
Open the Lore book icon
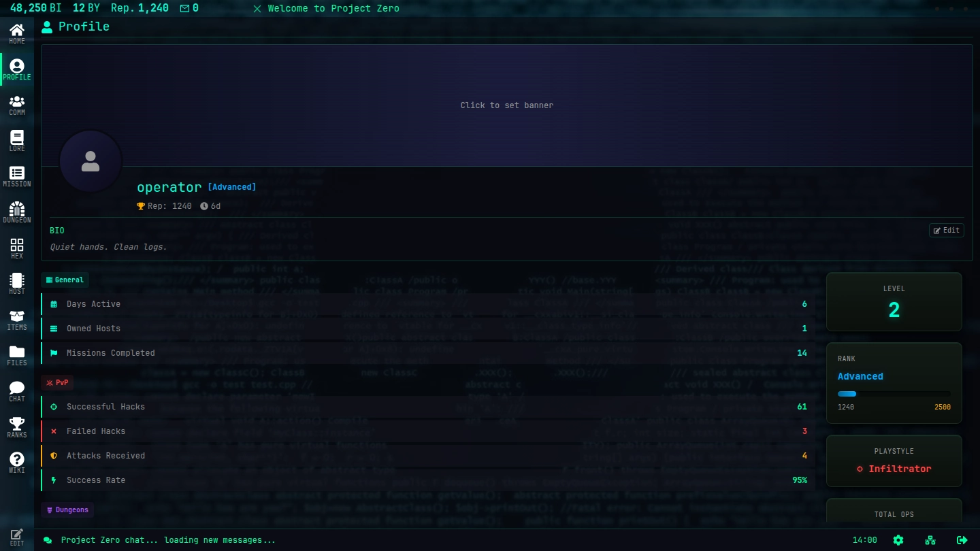pos(17,141)
